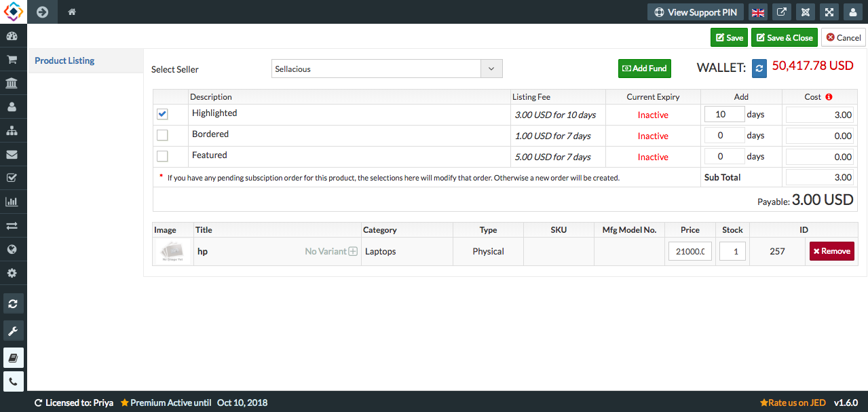The height and width of the screenshot is (412, 868).
Task: Click the Featured cost field showing 0.00
Action: 820,157
